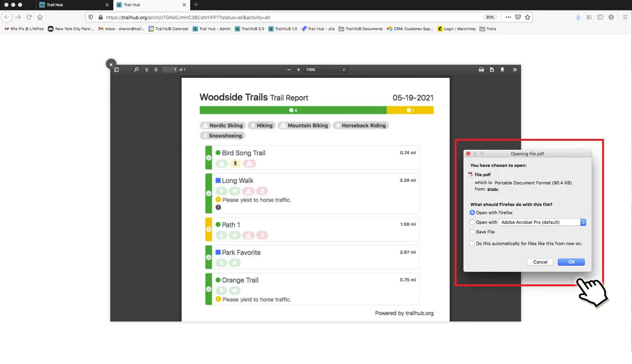Open the Firefox account avatar
632x364 pixels.
[x=611, y=17]
